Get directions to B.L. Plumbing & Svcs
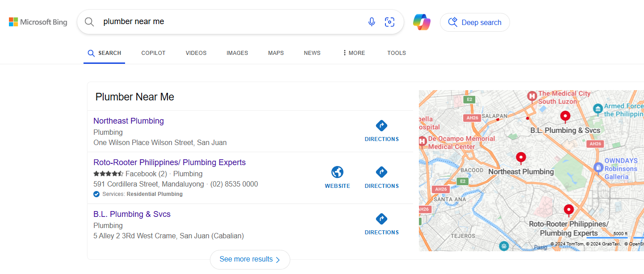The width and height of the screenshot is (644, 274). tap(381, 224)
